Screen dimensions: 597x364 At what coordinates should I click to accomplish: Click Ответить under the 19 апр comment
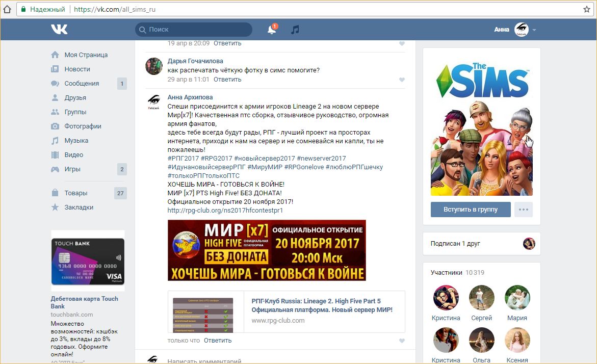[x=227, y=43]
